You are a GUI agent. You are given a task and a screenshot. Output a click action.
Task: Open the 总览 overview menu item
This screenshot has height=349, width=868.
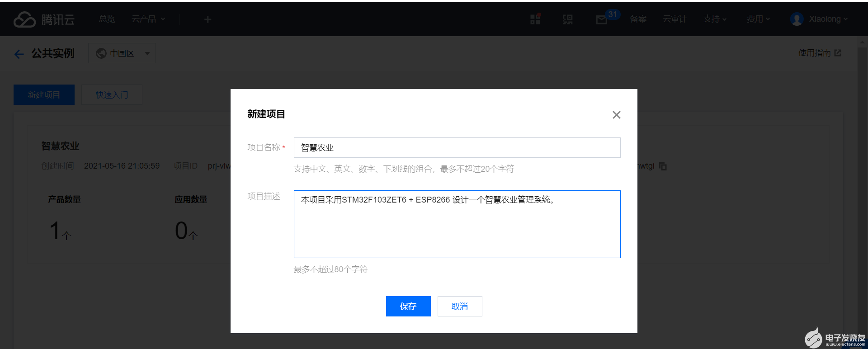click(x=107, y=19)
